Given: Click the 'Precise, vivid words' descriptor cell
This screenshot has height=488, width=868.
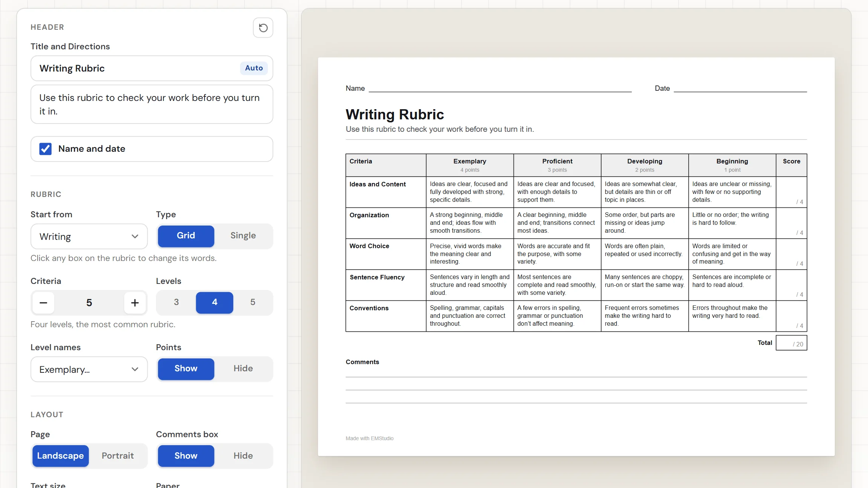Looking at the screenshot, I should [x=470, y=254].
